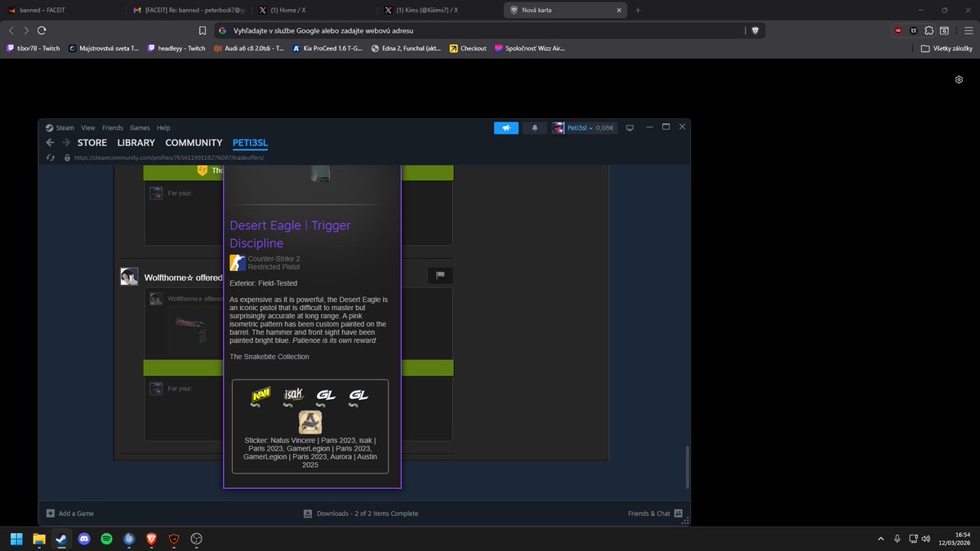The width and height of the screenshot is (980, 551).
Task: Click the Desert Eagle | Trigger Discipline title
Action: pos(290,234)
